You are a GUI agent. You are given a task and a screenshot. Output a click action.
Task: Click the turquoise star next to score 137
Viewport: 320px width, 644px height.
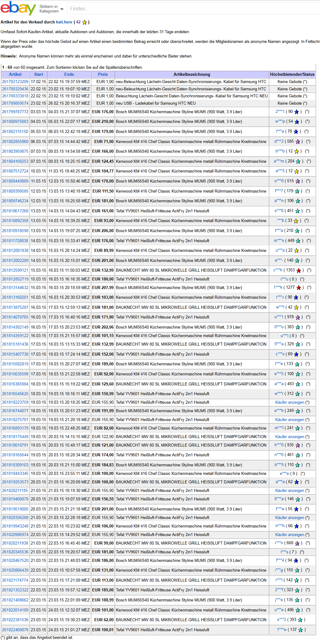coord(301,630)
